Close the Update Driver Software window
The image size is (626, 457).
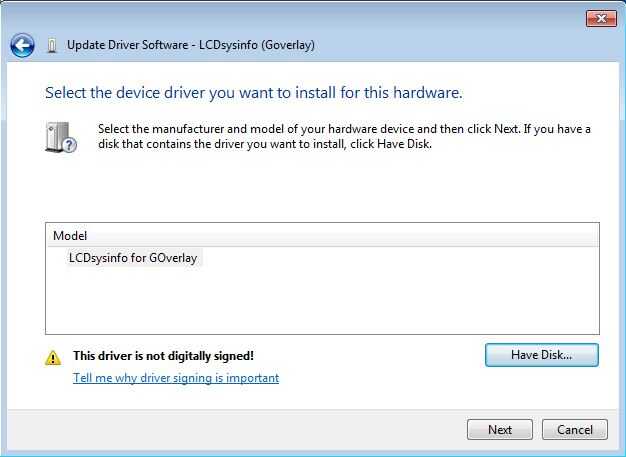click(x=599, y=18)
